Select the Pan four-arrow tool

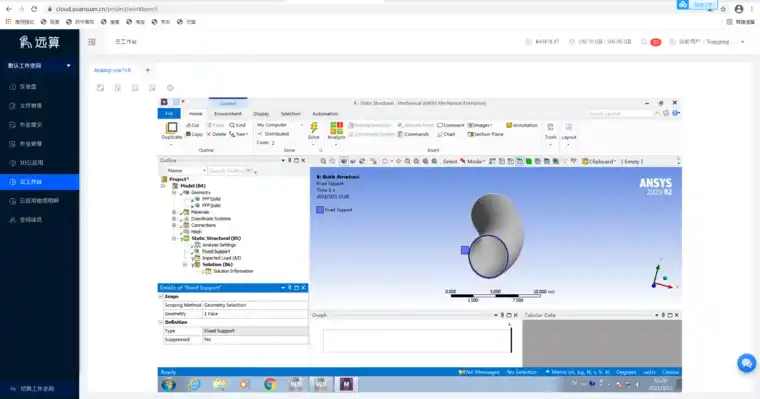pos(398,161)
